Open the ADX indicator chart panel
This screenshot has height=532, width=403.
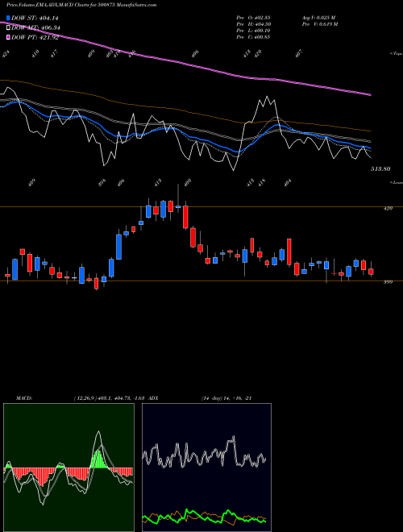click(206, 468)
